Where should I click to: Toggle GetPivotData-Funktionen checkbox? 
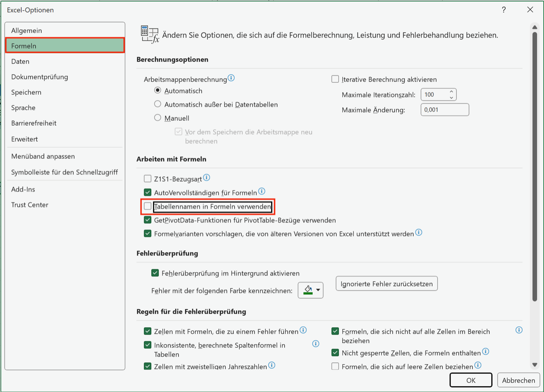click(147, 220)
